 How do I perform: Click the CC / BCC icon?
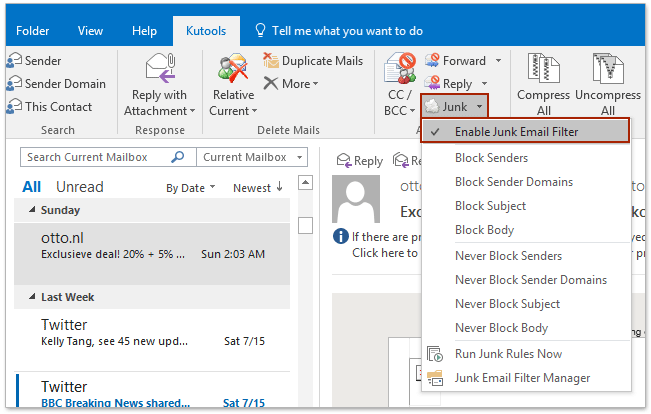pos(400,69)
